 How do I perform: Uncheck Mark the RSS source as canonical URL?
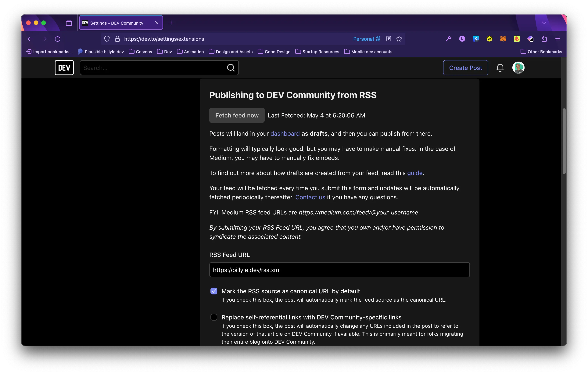click(214, 291)
